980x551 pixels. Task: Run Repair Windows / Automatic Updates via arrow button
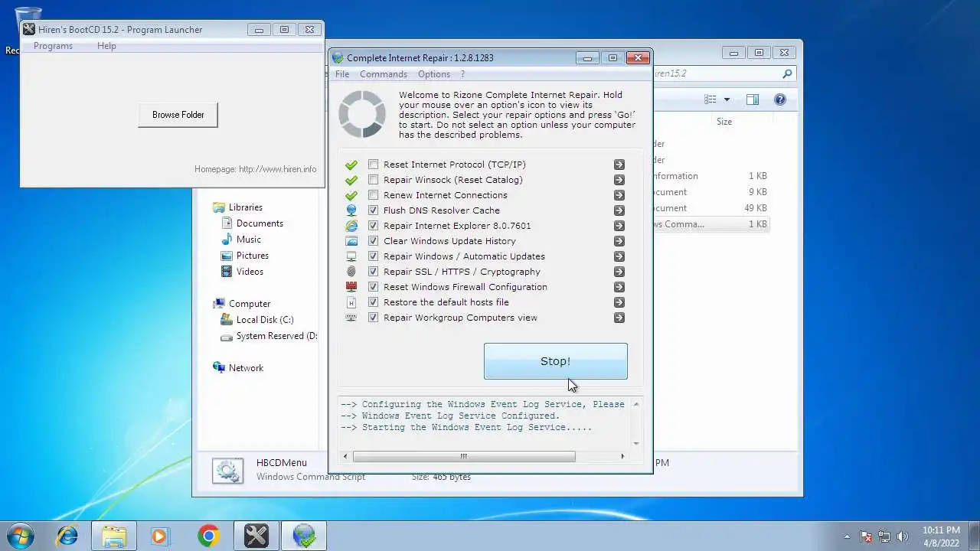click(619, 256)
